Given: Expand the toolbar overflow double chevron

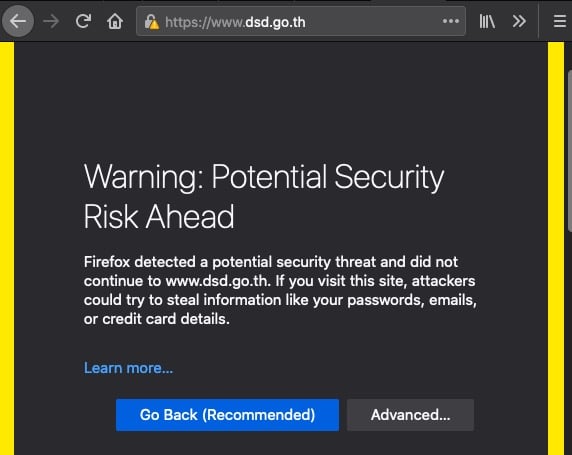Looking at the screenshot, I should point(519,21).
